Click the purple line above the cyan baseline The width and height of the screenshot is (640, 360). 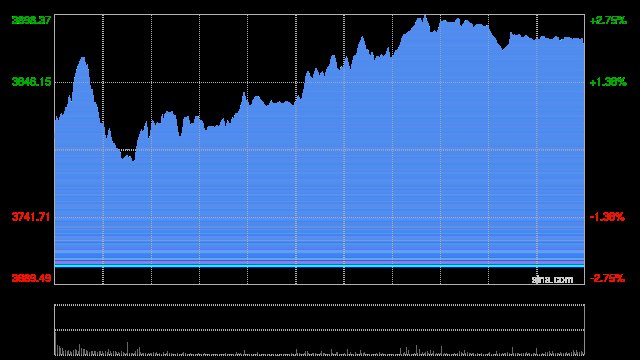320,260
